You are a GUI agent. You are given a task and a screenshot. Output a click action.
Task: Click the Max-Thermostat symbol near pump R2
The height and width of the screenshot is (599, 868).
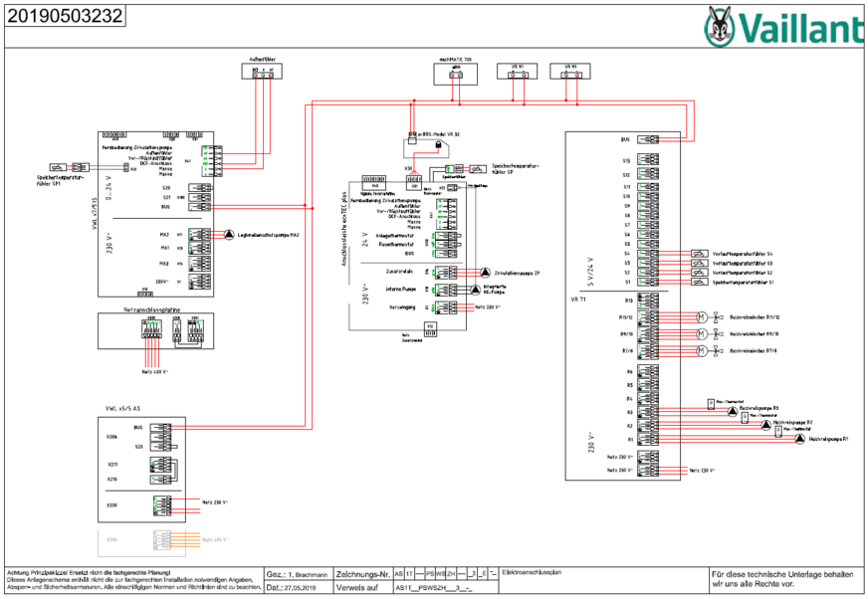click(x=746, y=418)
